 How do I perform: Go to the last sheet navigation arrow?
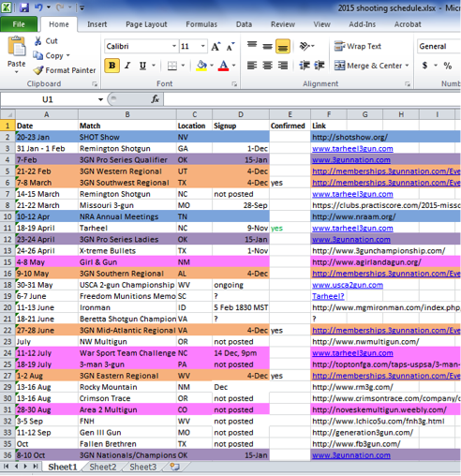coord(36,467)
